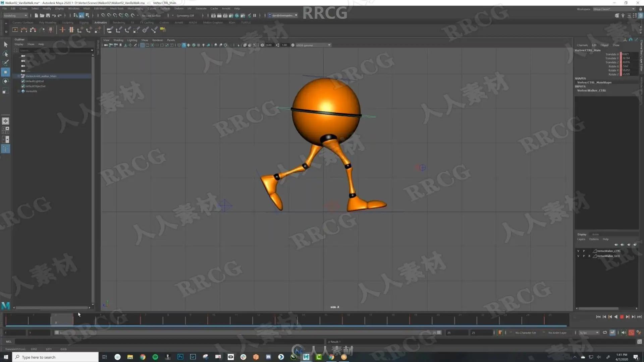This screenshot has width=644, height=362.
Task: Toggle reference mode R on VertexWalker_GEO layer
Action: [x=589, y=256]
